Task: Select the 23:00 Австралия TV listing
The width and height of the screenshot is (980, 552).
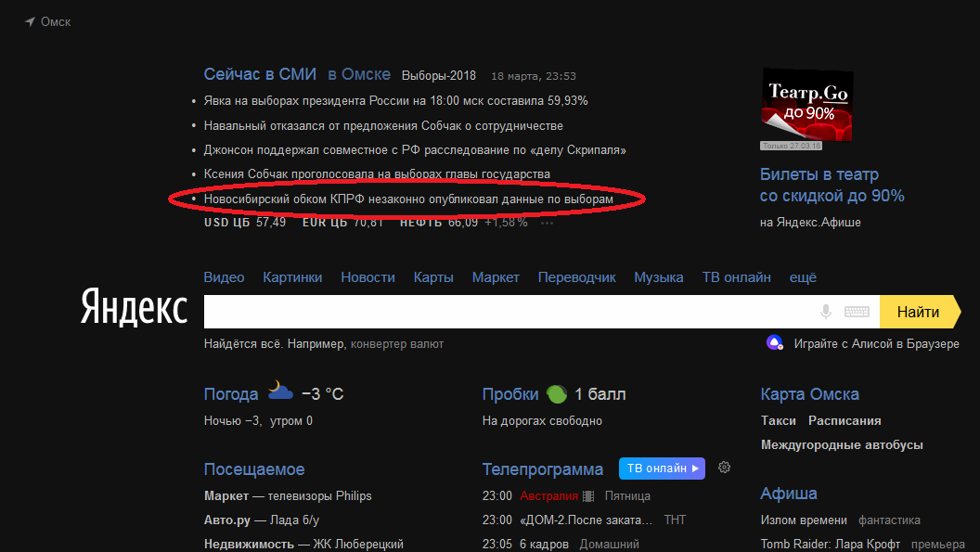Action: [565, 495]
